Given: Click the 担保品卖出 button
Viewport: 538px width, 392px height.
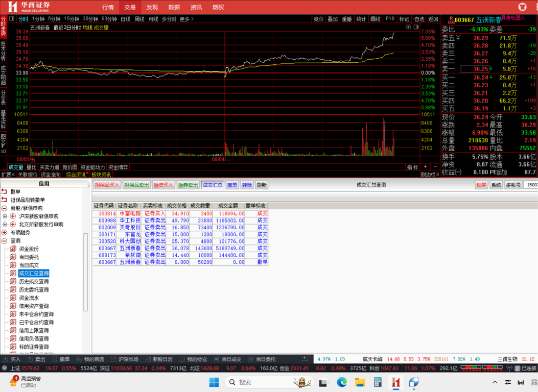Looking at the screenshot, I should coord(136,185).
